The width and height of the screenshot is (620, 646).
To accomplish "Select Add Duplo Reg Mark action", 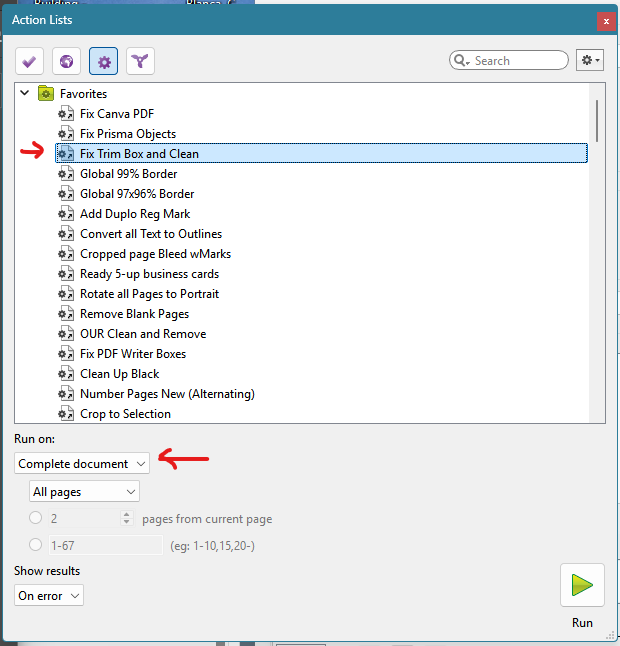I will click(x=135, y=214).
